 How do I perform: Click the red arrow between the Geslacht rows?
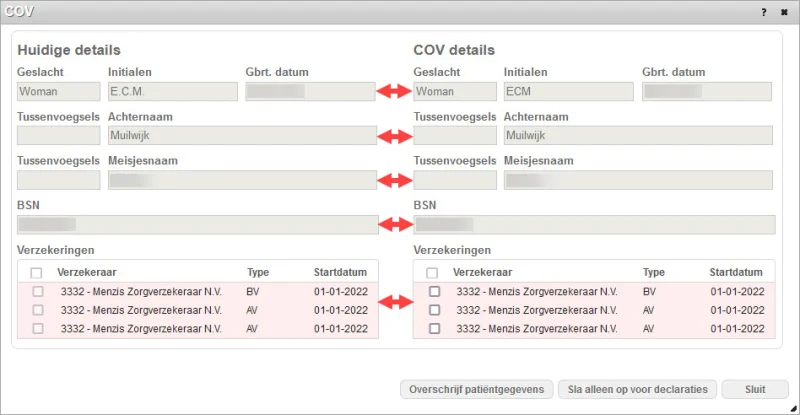pyautogui.click(x=395, y=91)
